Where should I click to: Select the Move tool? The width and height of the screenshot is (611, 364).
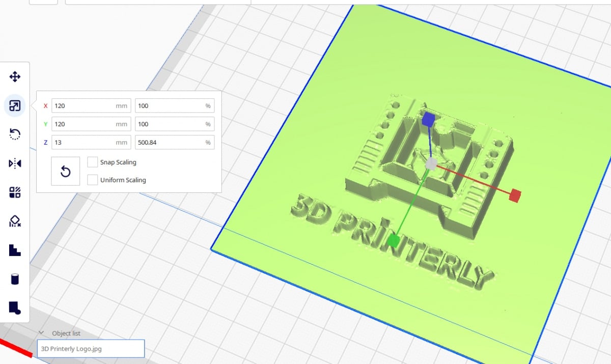[x=15, y=77]
